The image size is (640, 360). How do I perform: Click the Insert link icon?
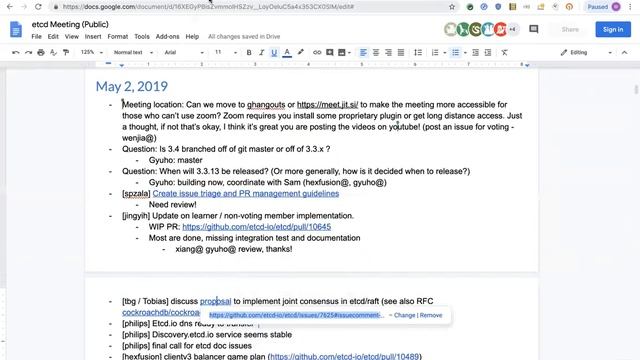pyautogui.click(x=317, y=52)
